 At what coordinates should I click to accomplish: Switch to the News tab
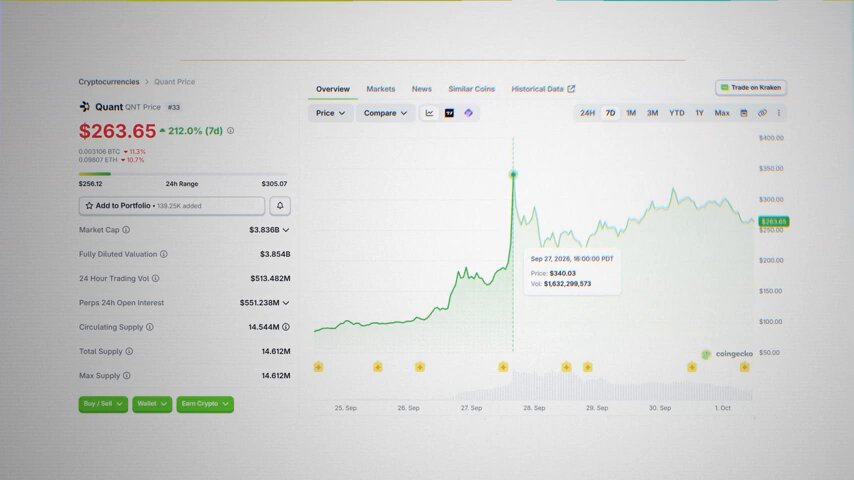coord(422,89)
